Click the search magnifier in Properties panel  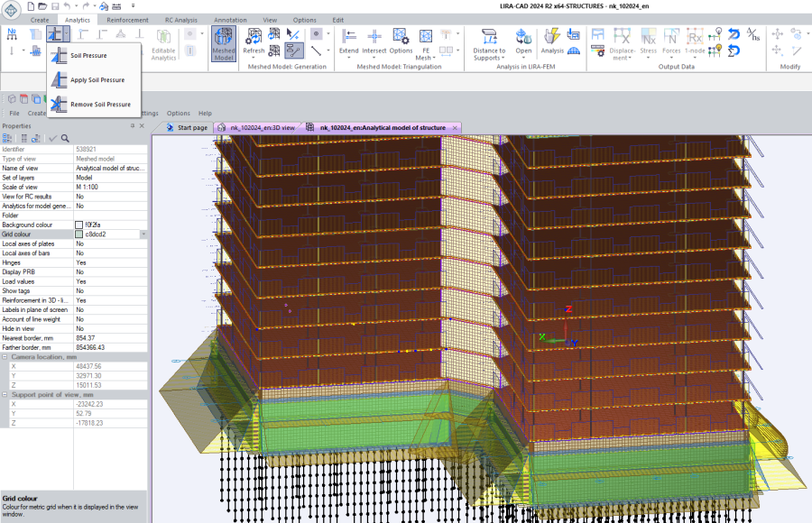point(65,138)
